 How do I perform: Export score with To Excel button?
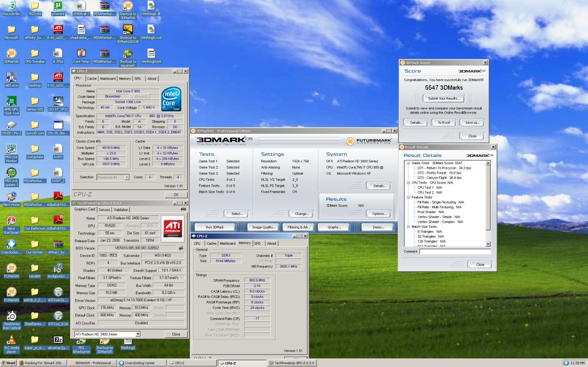click(444, 123)
